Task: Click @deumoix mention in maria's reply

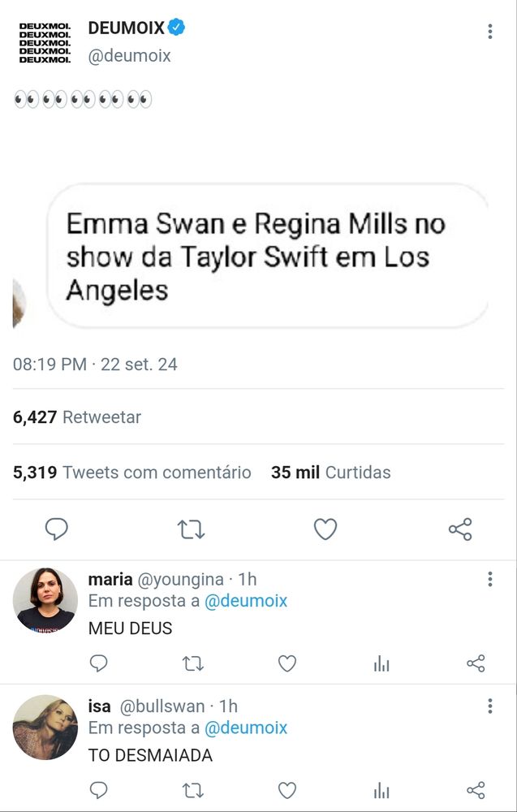Action: click(x=246, y=601)
